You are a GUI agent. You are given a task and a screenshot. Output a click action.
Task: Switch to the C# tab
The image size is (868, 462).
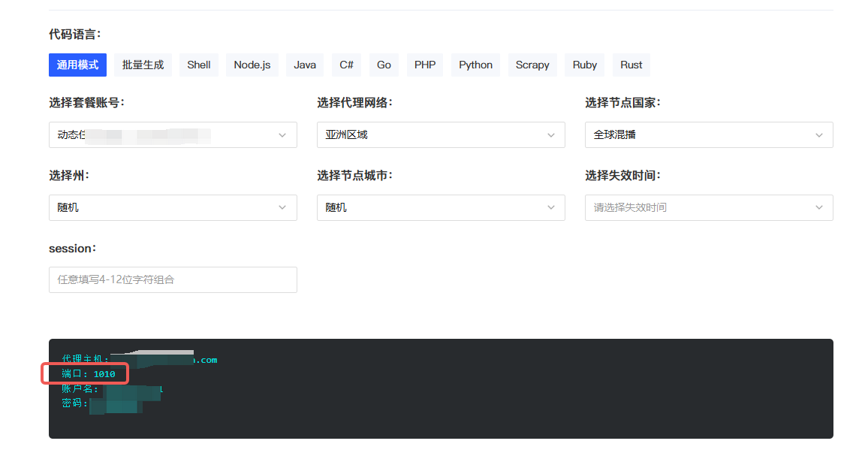click(347, 65)
